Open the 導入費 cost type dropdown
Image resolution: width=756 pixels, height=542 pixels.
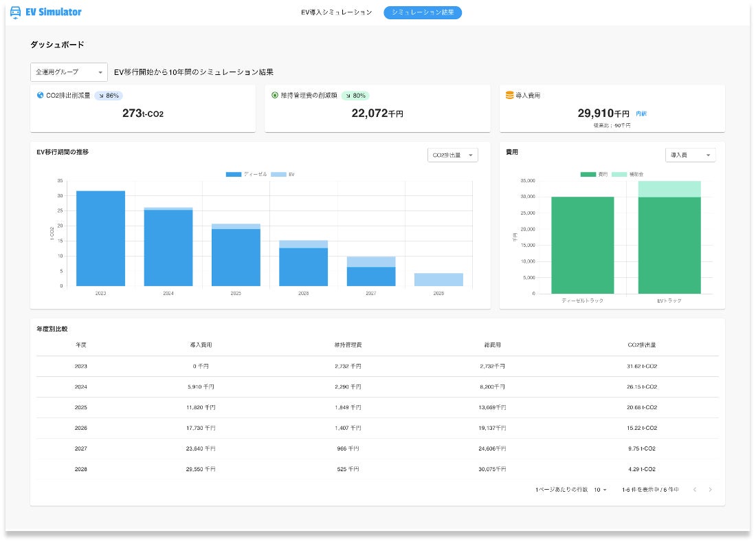(690, 155)
